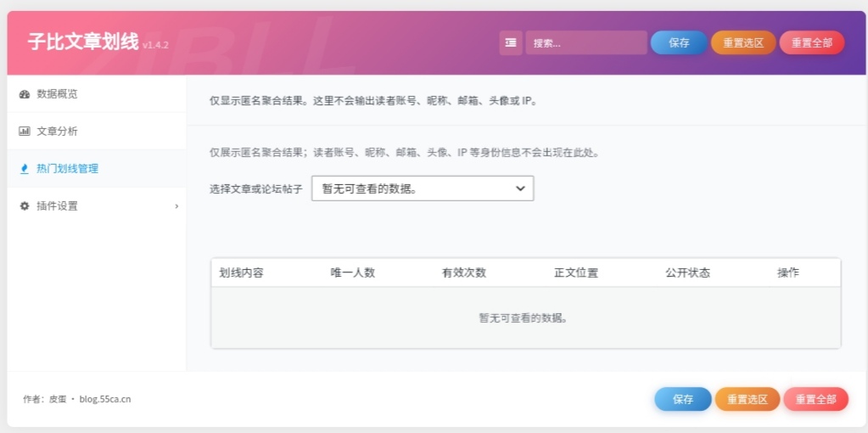The height and width of the screenshot is (433, 868).
Task: Click the flame icon beside 热门划线管理
Action: coord(25,169)
